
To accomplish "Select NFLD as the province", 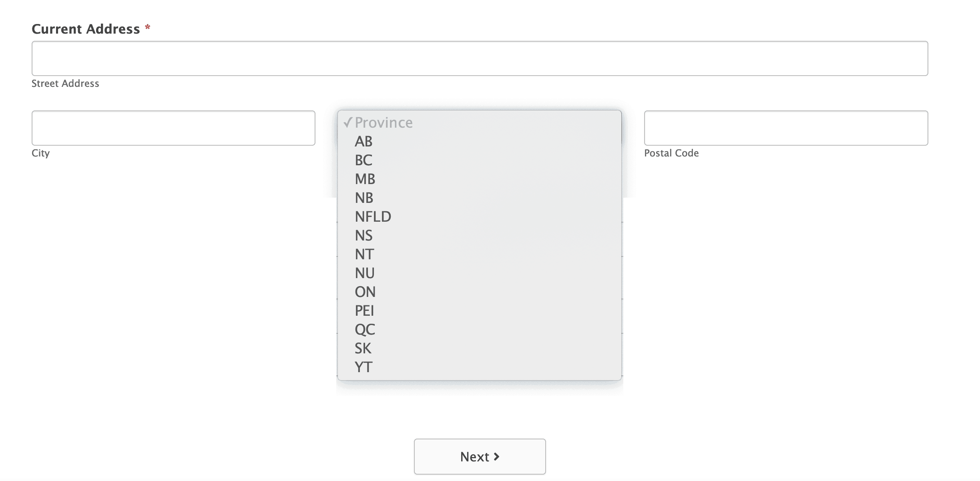I will click(x=373, y=216).
